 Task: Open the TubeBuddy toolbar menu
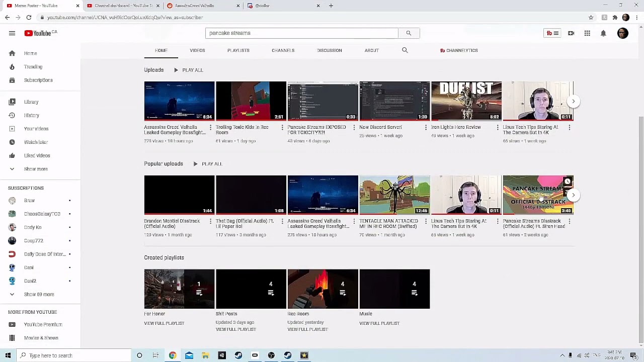(552, 33)
